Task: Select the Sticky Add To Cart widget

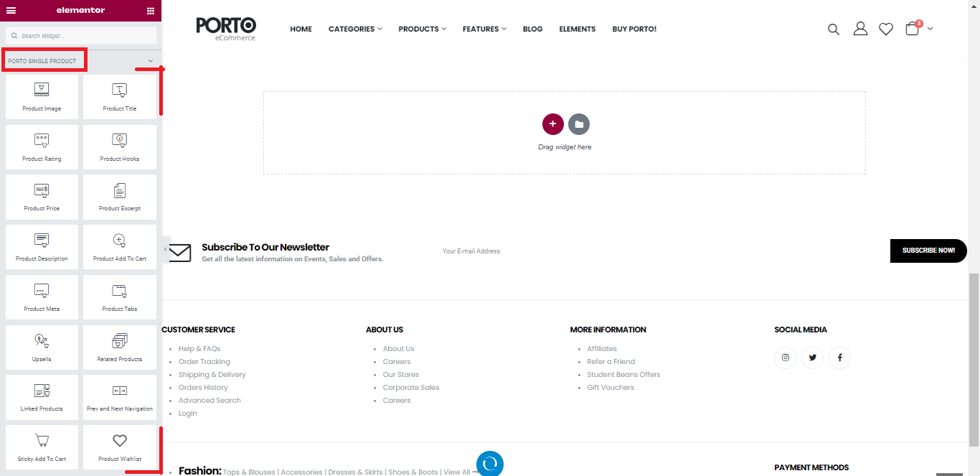Action: pyautogui.click(x=42, y=447)
